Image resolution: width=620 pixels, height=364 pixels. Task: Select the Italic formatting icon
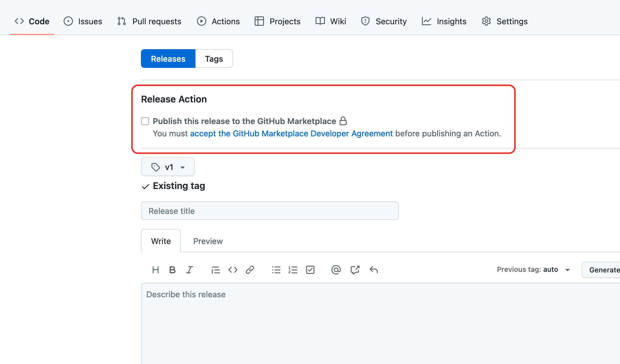[189, 269]
